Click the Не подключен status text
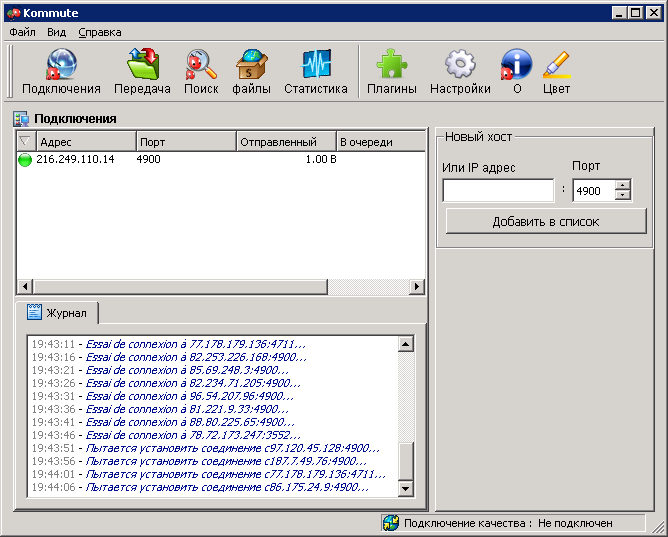 575,523
